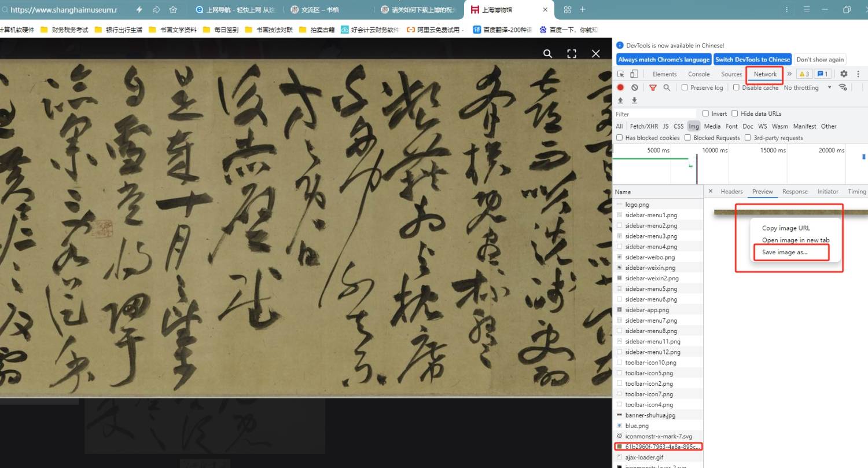Screen dimensions: 868x468
Task: Switch to the Console tab
Action: [698, 74]
